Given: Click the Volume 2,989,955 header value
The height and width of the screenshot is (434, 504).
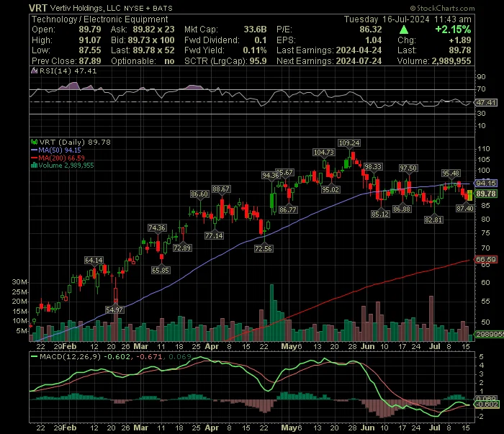Looking at the screenshot, I should (451, 61).
